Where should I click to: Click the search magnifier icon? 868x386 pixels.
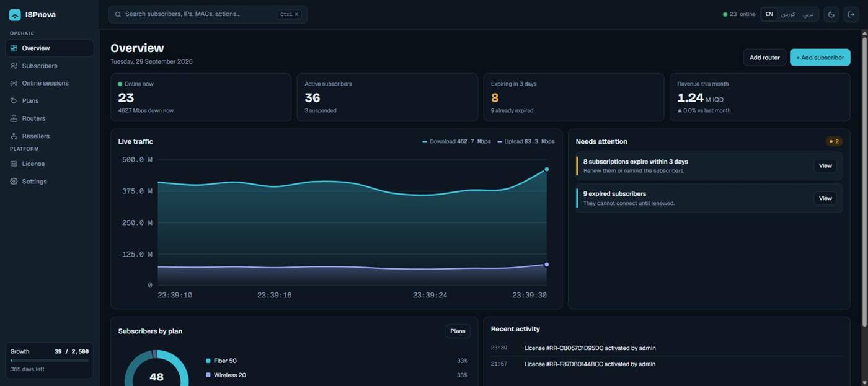point(118,14)
